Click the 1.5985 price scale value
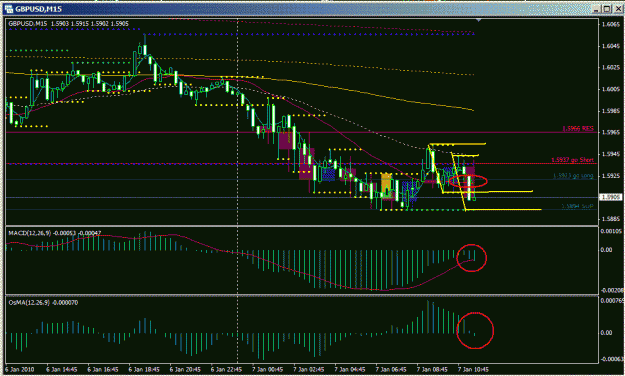 click(610, 111)
